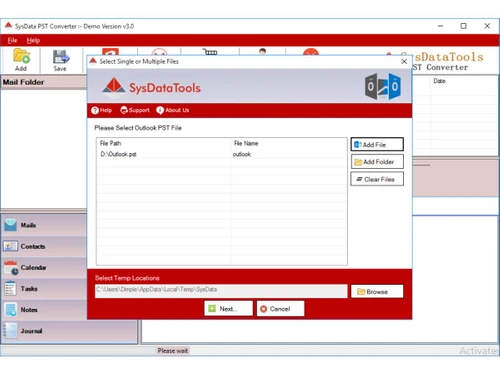Maximize the SysData PST Converter window
This screenshot has width=500, height=375.
463,26
